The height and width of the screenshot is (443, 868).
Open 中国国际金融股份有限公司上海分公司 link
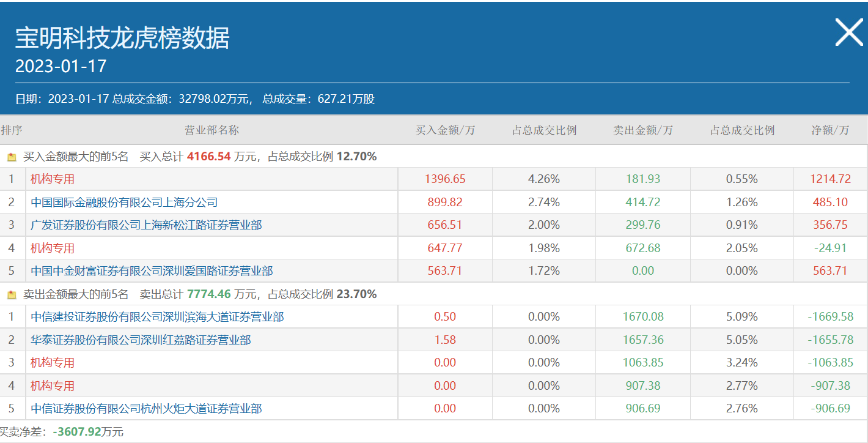pyautogui.click(x=124, y=202)
